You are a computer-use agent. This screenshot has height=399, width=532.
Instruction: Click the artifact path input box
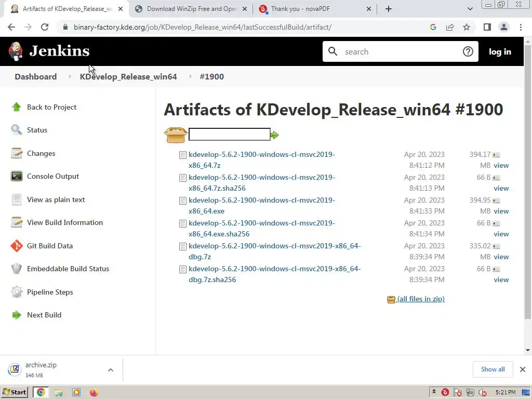click(230, 135)
